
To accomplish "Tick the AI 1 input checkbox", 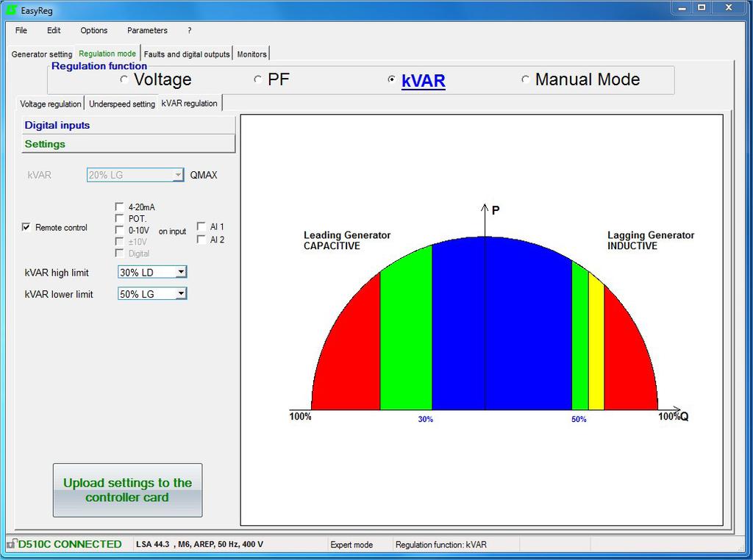I will click(201, 226).
